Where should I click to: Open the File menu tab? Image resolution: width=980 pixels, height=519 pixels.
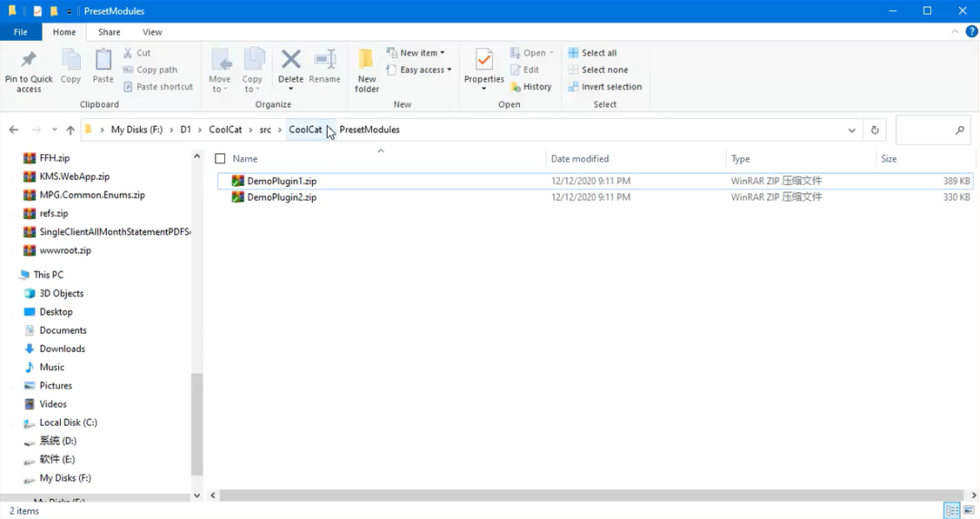tap(21, 32)
